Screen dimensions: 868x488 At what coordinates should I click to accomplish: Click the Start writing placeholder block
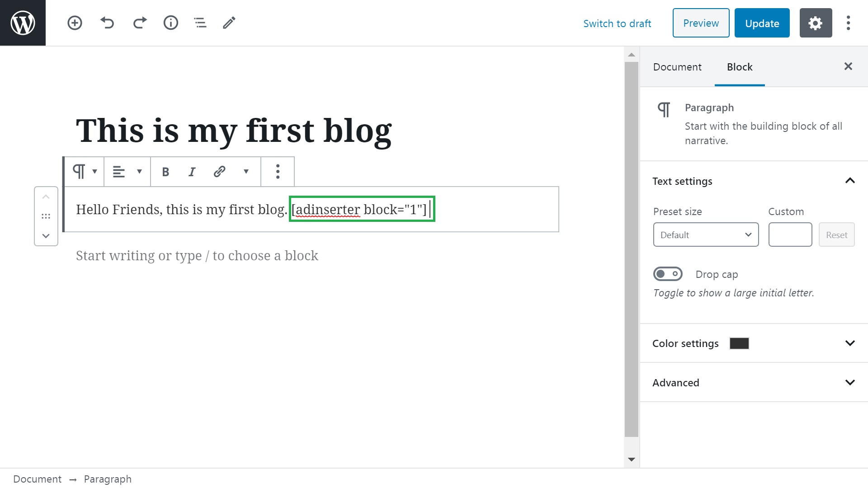pos(197,256)
